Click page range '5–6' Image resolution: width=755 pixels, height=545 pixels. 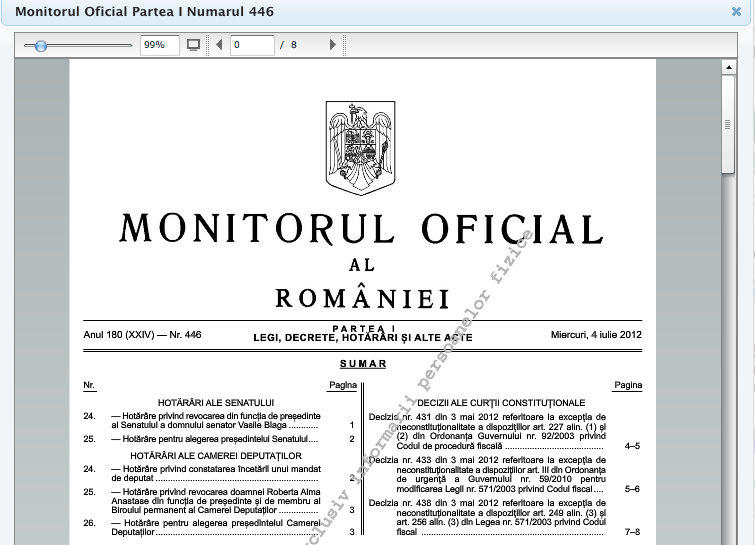click(632, 489)
